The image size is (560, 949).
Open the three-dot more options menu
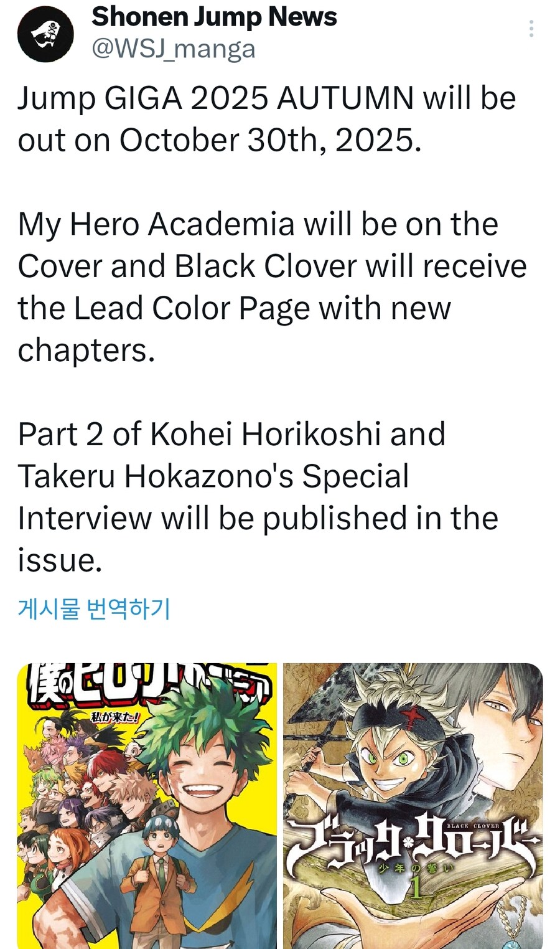531,29
